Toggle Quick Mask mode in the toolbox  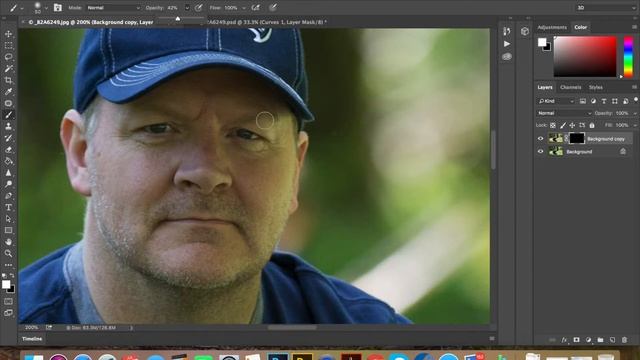click(x=8, y=302)
